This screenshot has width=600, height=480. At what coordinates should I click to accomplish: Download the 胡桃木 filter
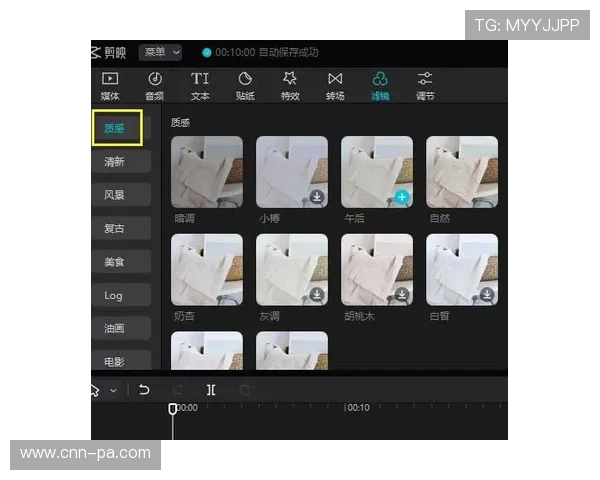point(402,295)
